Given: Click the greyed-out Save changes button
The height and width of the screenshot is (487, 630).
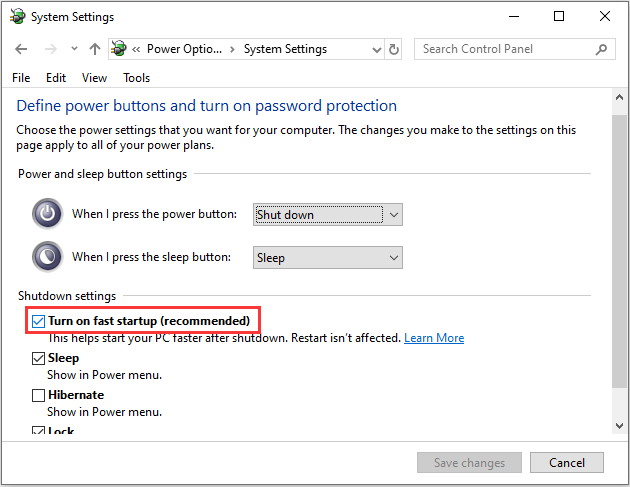Looking at the screenshot, I should click(x=469, y=462).
